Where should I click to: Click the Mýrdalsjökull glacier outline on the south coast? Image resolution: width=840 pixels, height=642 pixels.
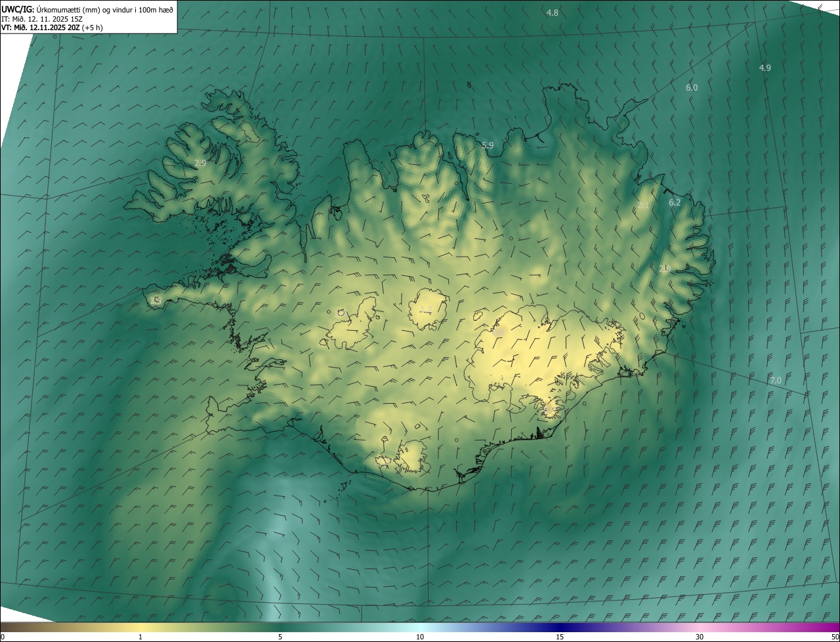[412, 457]
